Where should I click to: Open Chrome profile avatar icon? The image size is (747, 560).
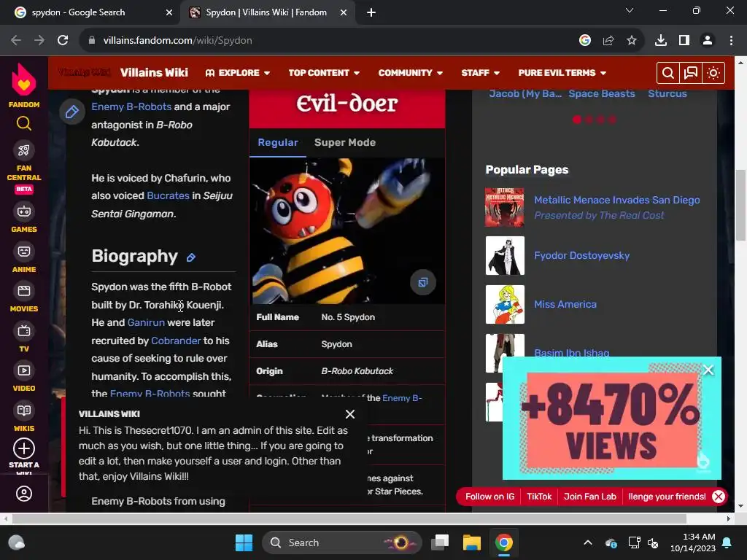click(708, 41)
